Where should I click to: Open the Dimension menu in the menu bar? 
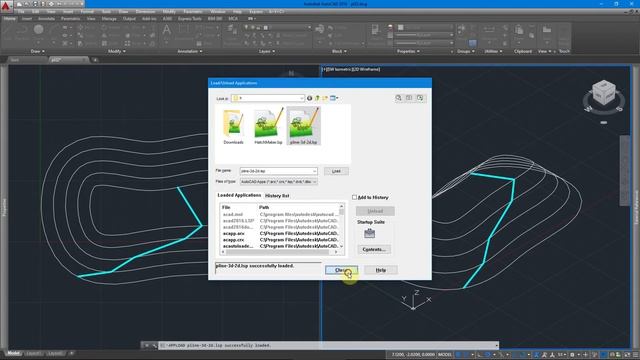click(x=145, y=12)
